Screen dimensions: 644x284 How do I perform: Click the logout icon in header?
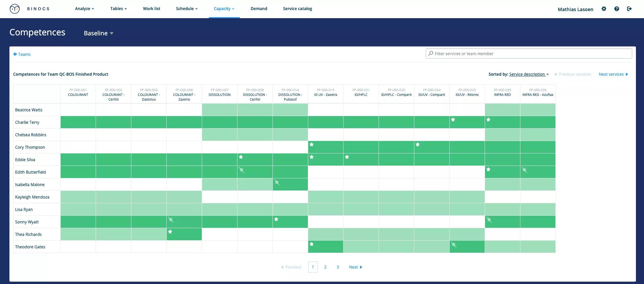tap(629, 9)
